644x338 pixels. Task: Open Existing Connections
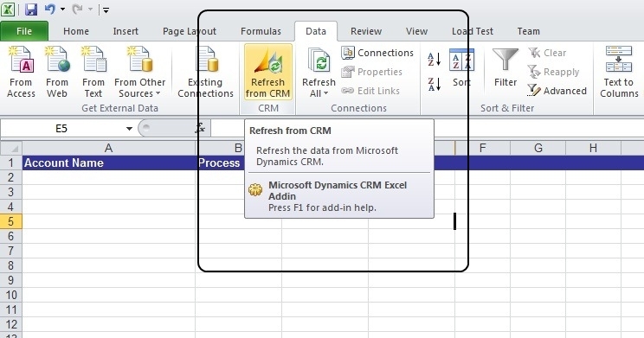click(205, 72)
